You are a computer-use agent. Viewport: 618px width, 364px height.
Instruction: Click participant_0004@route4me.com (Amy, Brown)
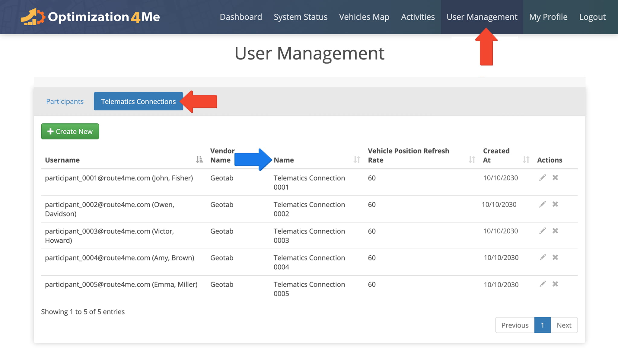[x=119, y=258]
